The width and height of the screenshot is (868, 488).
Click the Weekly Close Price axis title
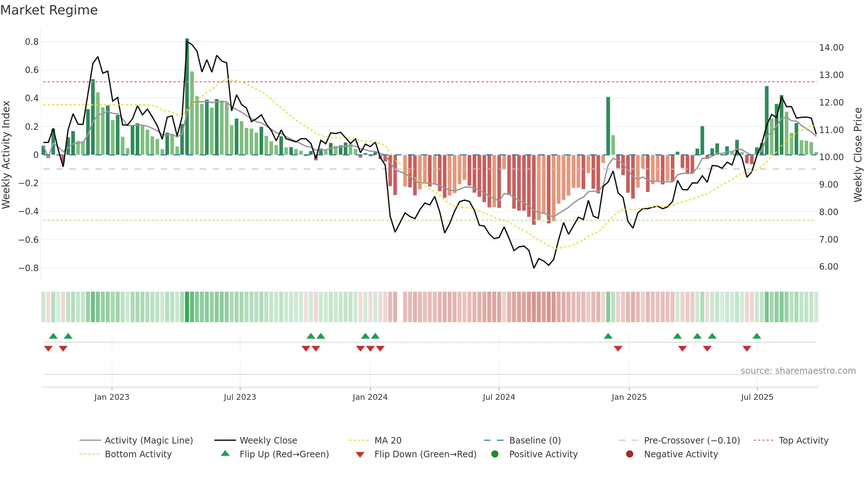(858, 155)
